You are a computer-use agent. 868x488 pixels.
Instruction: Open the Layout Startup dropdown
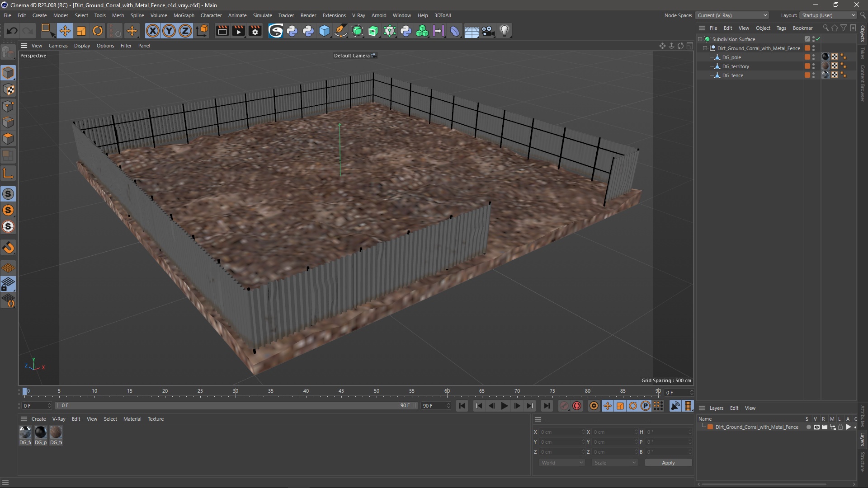pos(828,15)
